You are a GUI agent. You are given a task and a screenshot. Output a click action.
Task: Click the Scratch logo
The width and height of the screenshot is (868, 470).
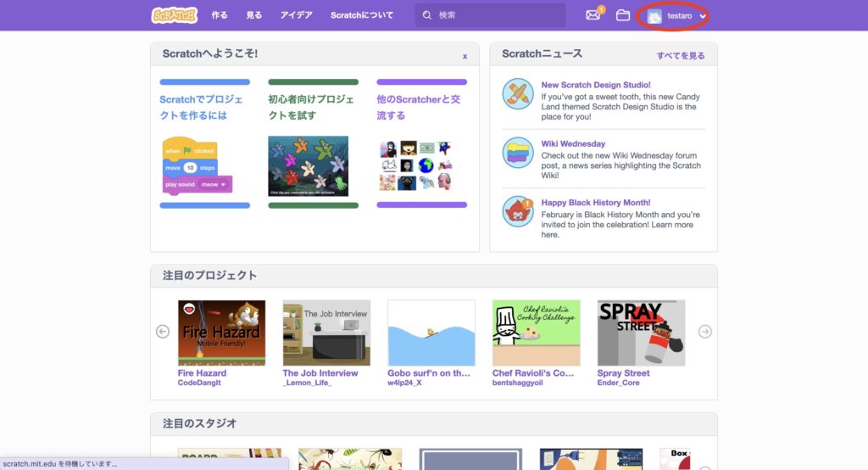[175, 15]
